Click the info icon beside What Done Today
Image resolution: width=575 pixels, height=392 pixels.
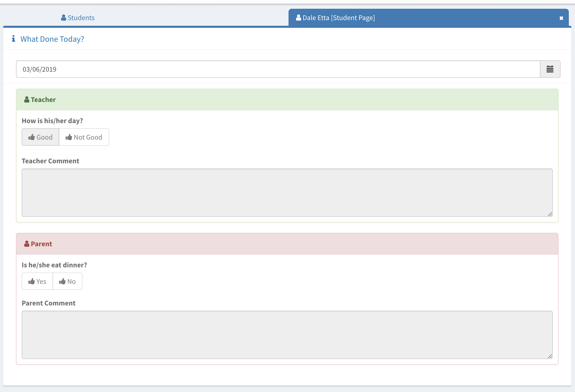tap(13, 39)
